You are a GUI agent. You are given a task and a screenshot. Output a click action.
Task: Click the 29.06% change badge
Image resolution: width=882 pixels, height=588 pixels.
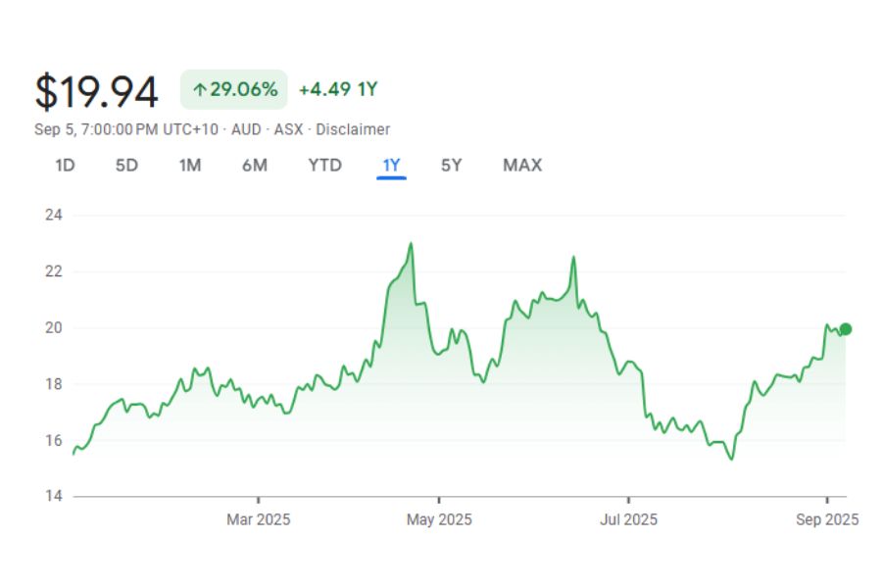(234, 90)
